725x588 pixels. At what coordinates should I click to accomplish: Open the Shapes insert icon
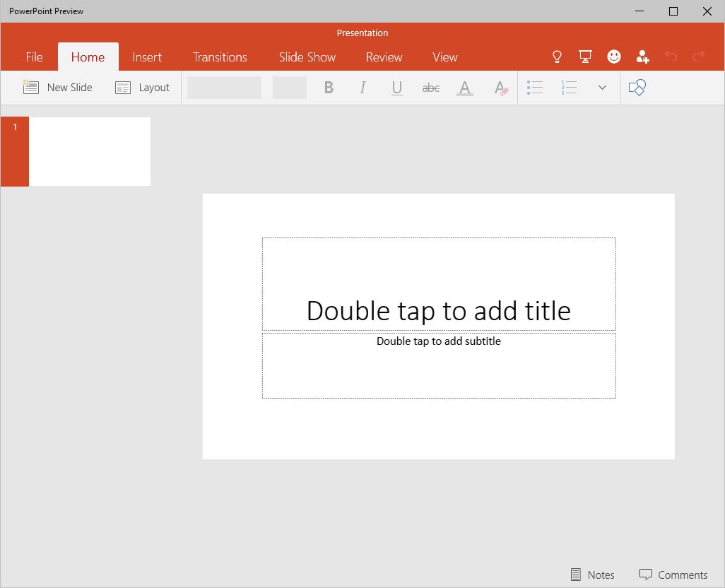click(x=637, y=88)
